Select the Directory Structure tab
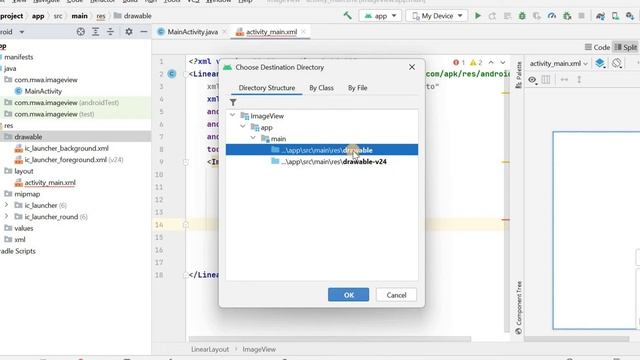640x360 pixels. pyautogui.click(x=267, y=88)
